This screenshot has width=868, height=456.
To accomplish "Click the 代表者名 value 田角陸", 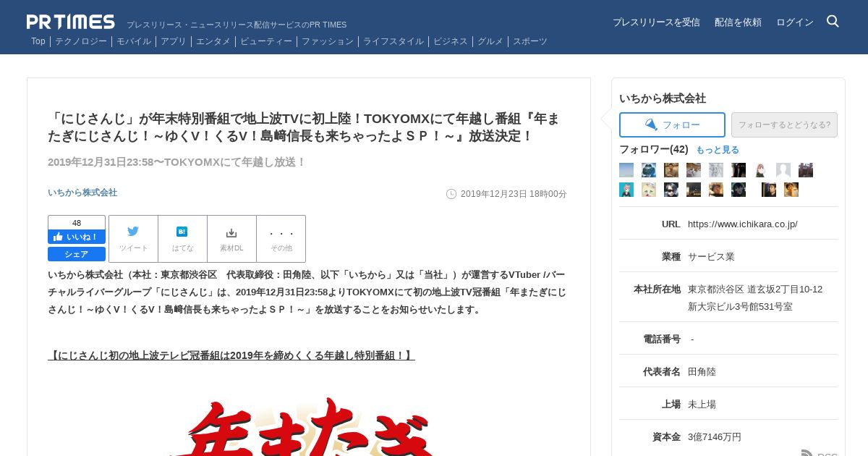I will tap(702, 372).
